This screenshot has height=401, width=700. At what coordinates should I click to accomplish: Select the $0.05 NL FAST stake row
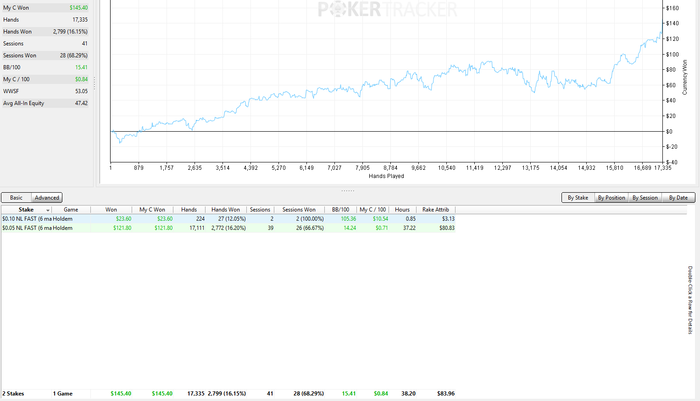coord(228,228)
